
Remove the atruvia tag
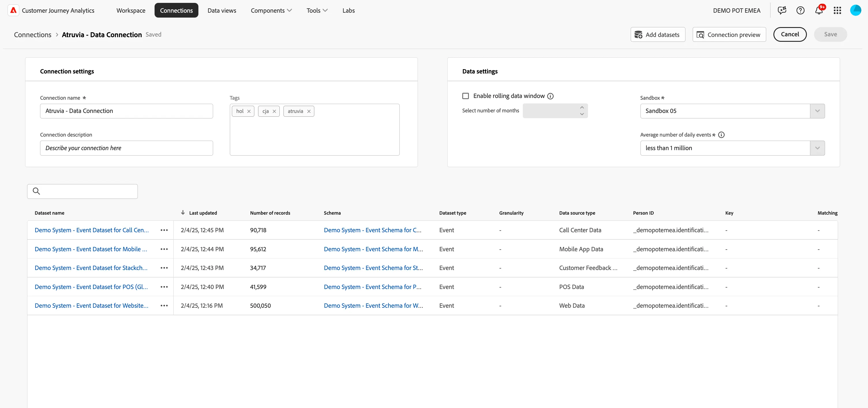click(309, 111)
